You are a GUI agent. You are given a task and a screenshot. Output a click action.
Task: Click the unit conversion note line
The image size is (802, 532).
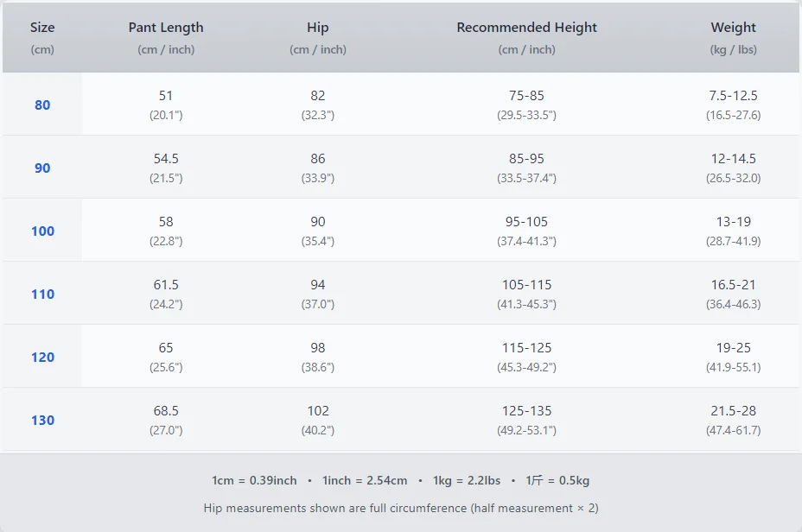click(x=401, y=480)
